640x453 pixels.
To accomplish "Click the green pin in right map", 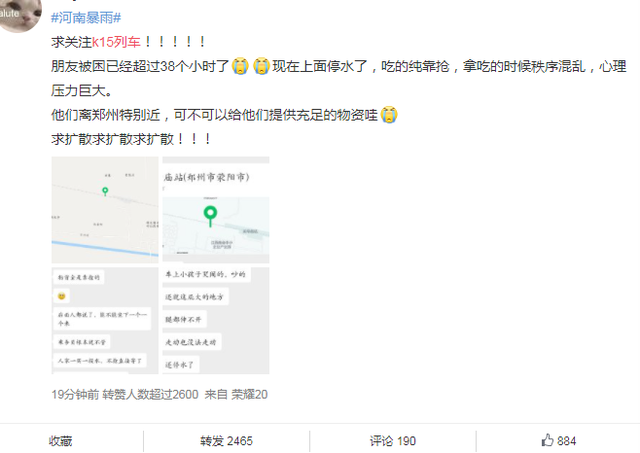I will pyautogui.click(x=210, y=216).
